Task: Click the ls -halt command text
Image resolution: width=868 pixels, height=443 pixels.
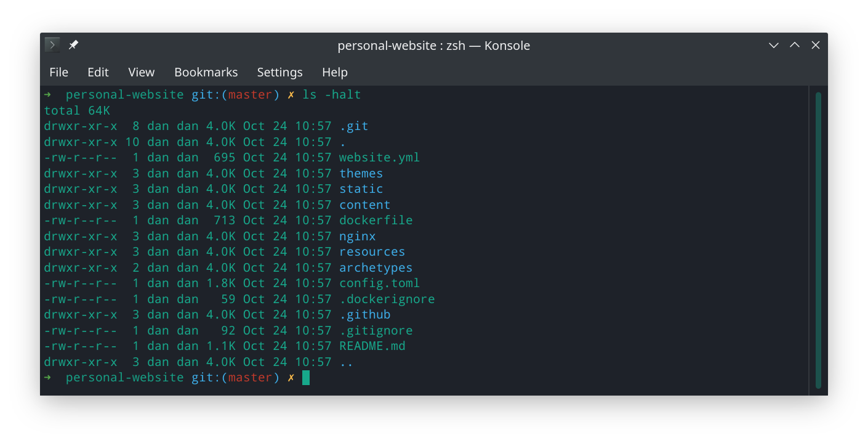Action: coord(331,95)
